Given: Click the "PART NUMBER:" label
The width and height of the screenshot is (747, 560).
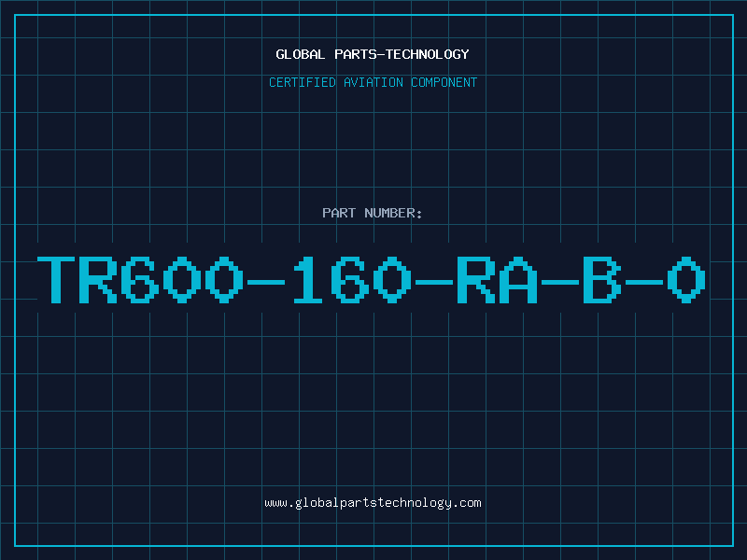Looking at the screenshot, I should point(373,213).
